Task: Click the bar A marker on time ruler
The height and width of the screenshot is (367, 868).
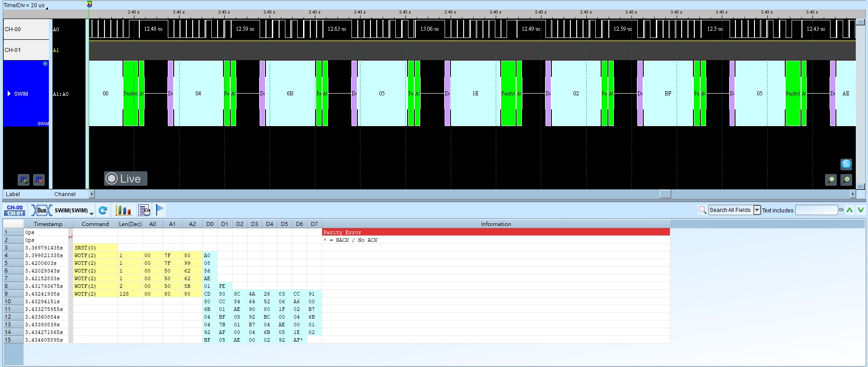Action: pyautogui.click(x=90, y=5)
